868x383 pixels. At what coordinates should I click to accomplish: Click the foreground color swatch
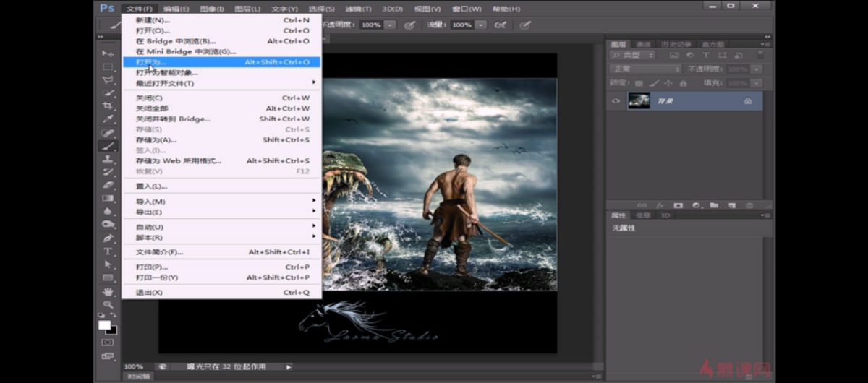(105, 324)
